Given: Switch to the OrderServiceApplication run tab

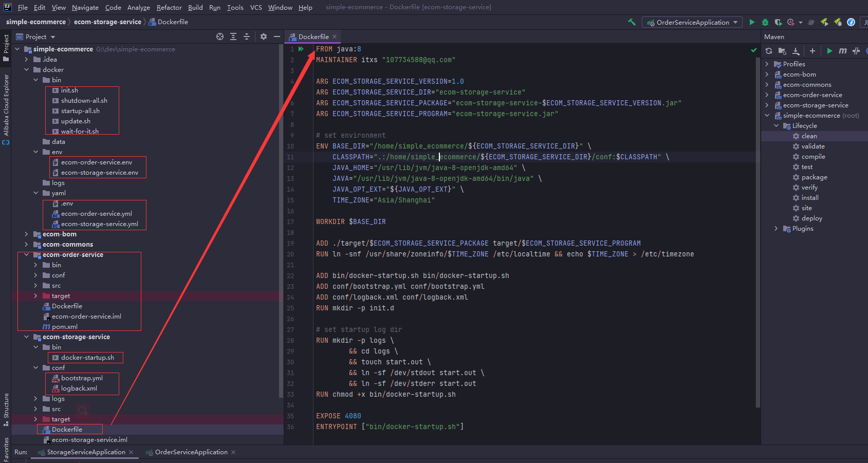Looking at the screenshot, I should click(191, 452).
